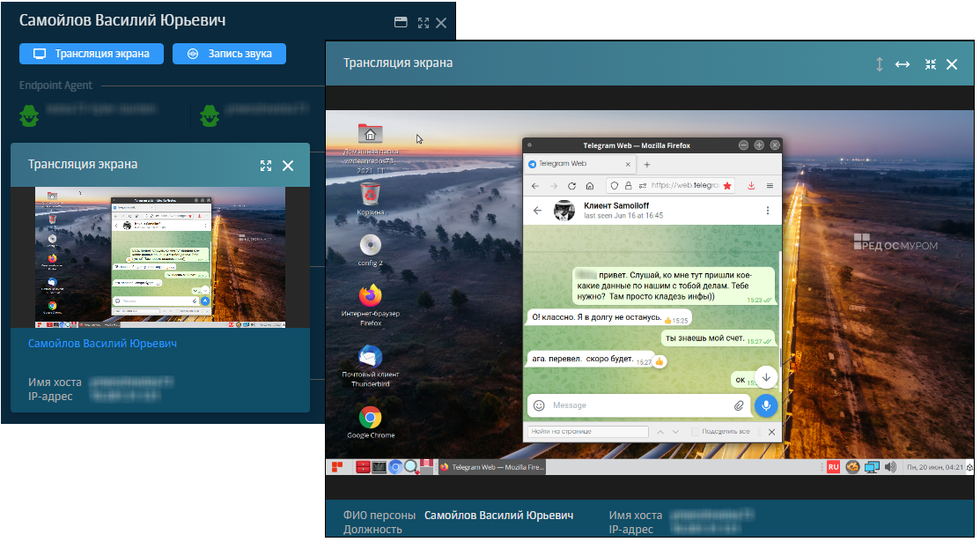The width and height of the screenshot is (980, 542).
Task: Enable the Подсветить все checkbox
Action: tap(695, 432)
